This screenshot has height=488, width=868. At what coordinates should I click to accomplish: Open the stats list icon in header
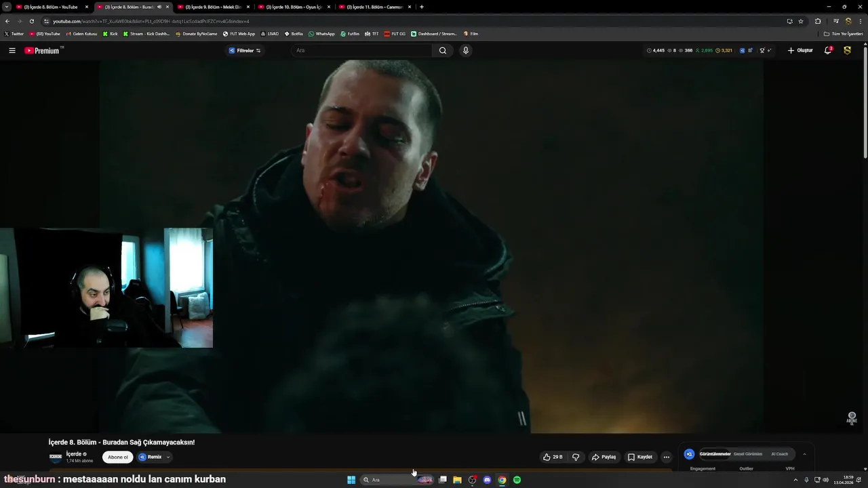tap(751, 50)
